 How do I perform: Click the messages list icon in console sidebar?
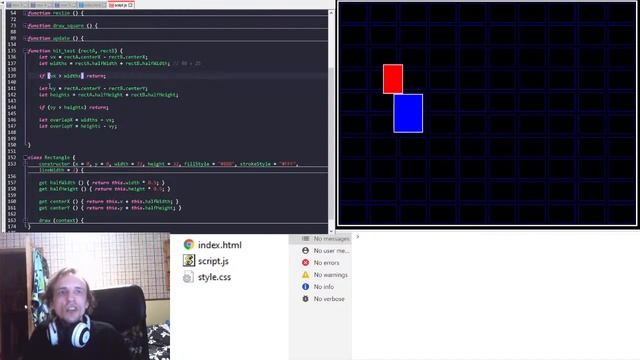coord(305,238)
